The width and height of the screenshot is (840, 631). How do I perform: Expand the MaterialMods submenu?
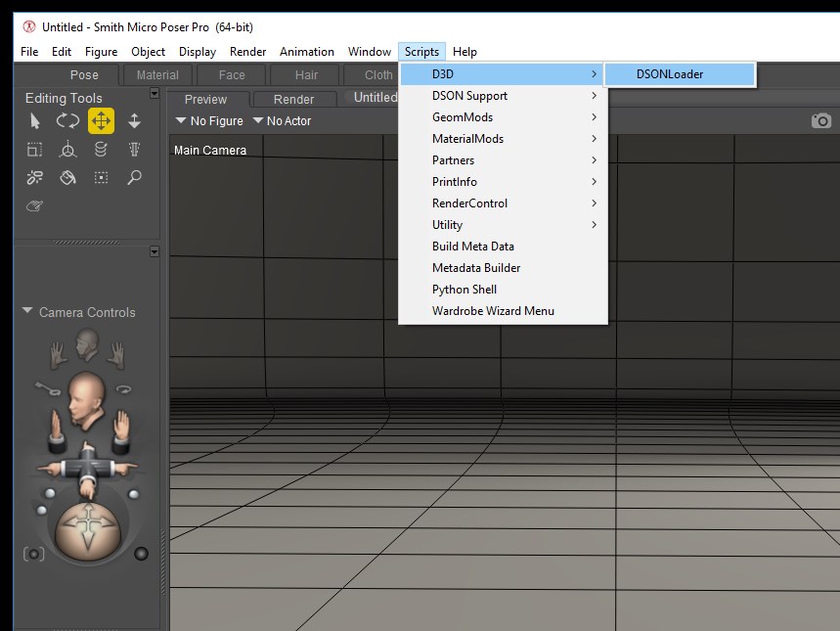pos(503,138)
